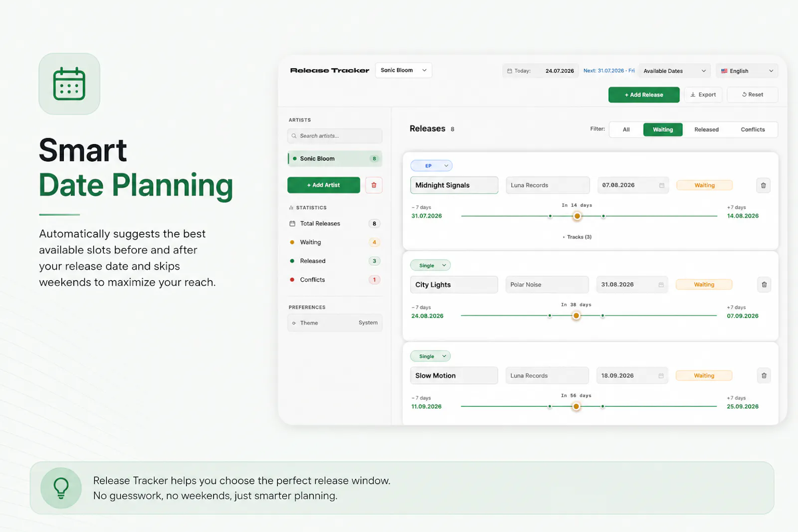Viewport: 798px width, 532px height.
Task: Open the Single type dropdown for Slow Motion
Action: point(430,356)
